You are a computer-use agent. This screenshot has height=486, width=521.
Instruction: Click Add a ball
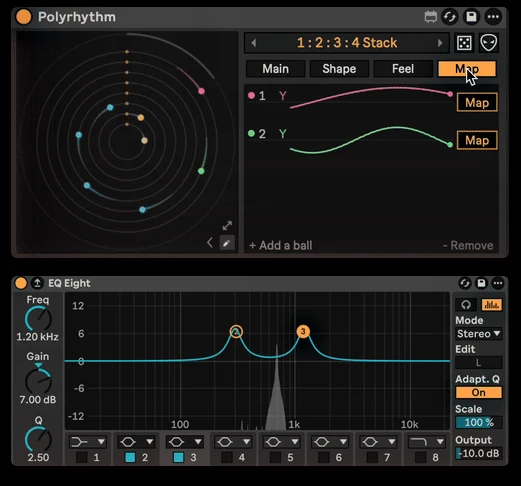pyautogui.click(x=281, y=246)
